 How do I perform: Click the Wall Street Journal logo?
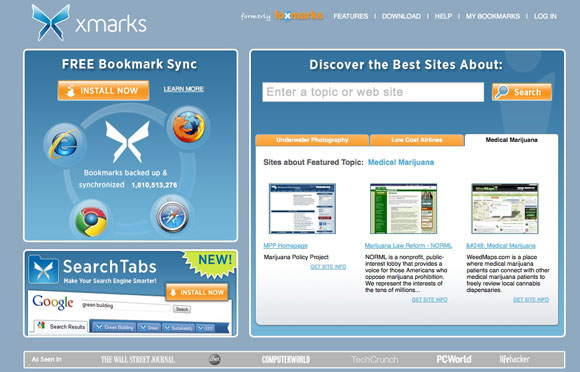(x=138, y=359)
